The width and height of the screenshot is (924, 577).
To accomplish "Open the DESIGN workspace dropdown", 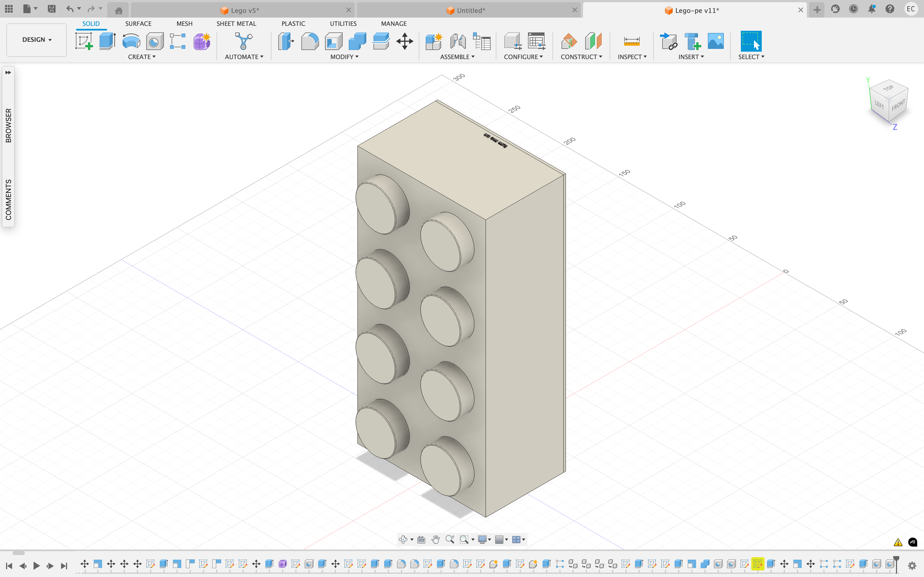I will pyautogui.click(x=37, y=40).
